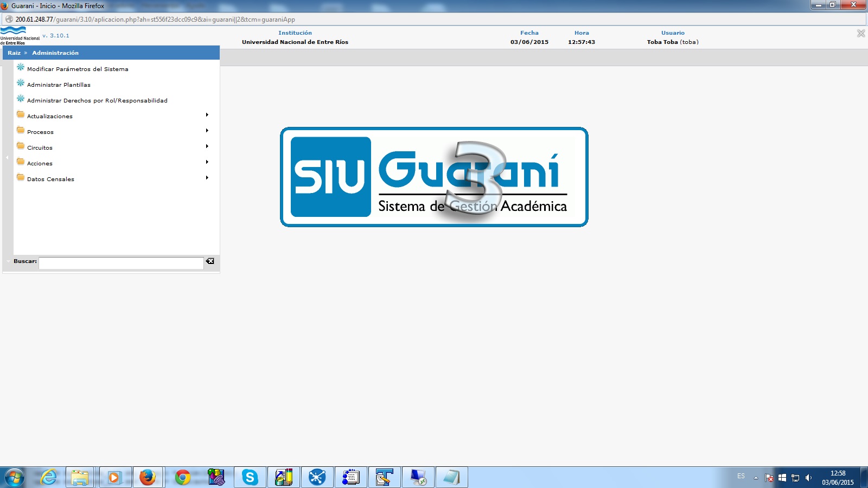Open Google Chrome from taskbar
The image size is (868, 488).
tap(183, 477)
